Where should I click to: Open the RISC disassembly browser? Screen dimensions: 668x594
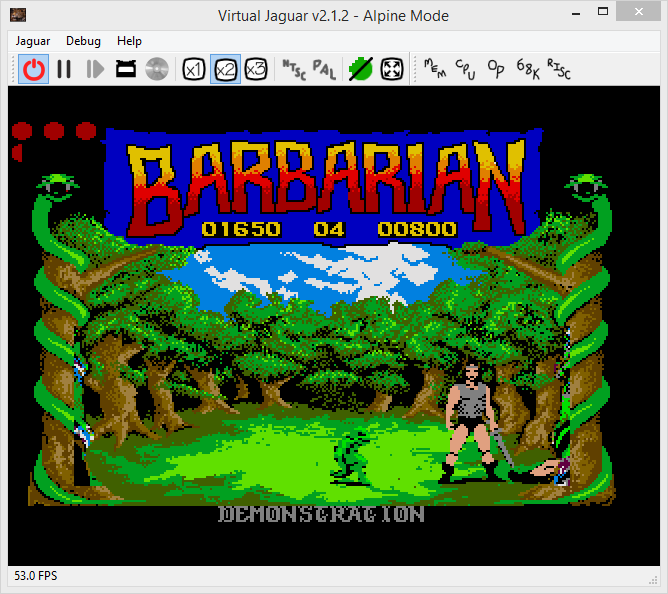pyautogui.click(x=558, y=69)
